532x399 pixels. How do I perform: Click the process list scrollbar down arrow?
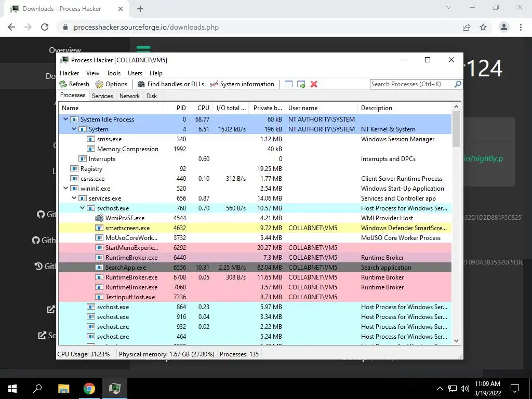pos(456,341)
